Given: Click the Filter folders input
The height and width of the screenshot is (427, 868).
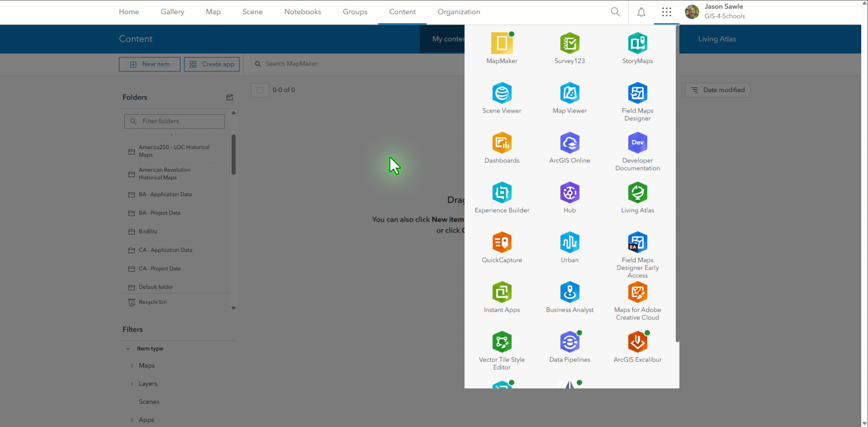Looking at the screenshot, I should (x=175, y=121).
